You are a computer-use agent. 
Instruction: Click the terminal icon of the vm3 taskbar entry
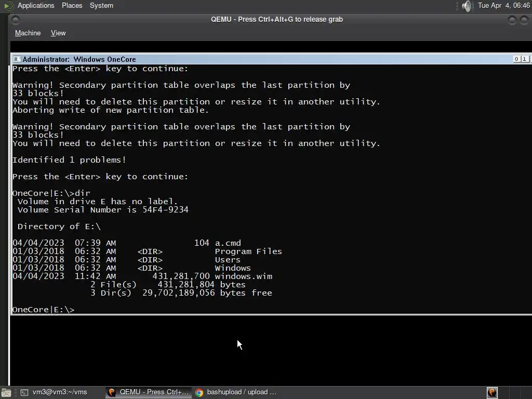24,393
